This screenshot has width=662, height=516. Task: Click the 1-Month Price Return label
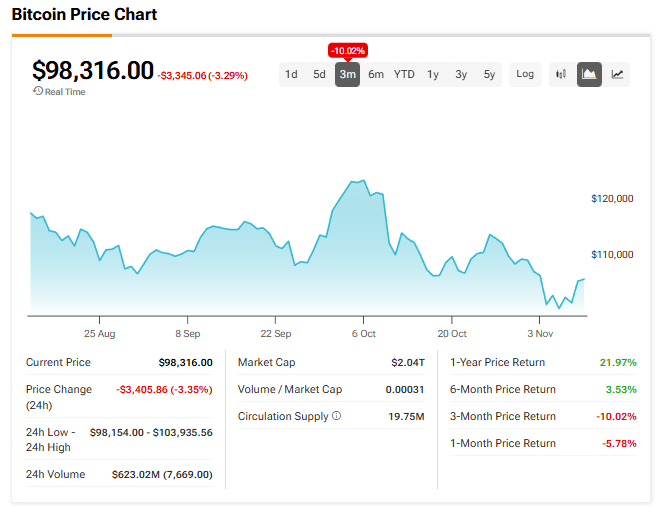tap(503, 443)
